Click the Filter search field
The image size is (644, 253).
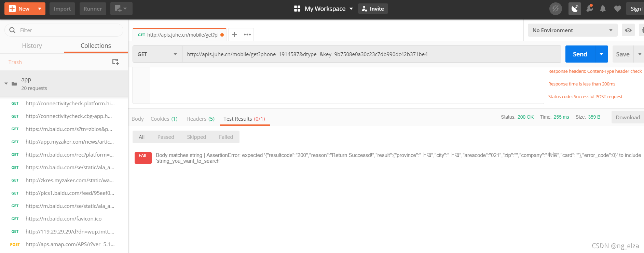coord(64,30)
